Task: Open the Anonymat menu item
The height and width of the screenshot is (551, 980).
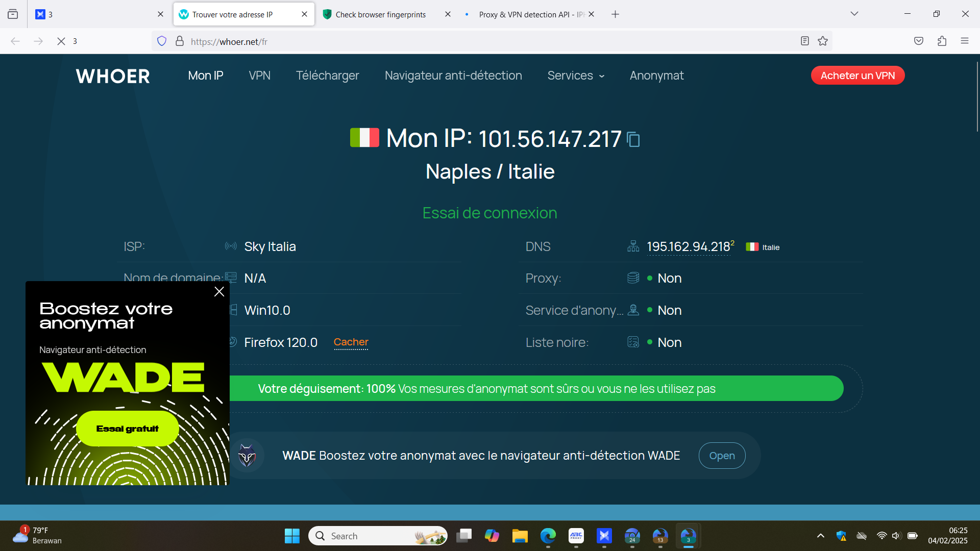Action: click(657, 76)
